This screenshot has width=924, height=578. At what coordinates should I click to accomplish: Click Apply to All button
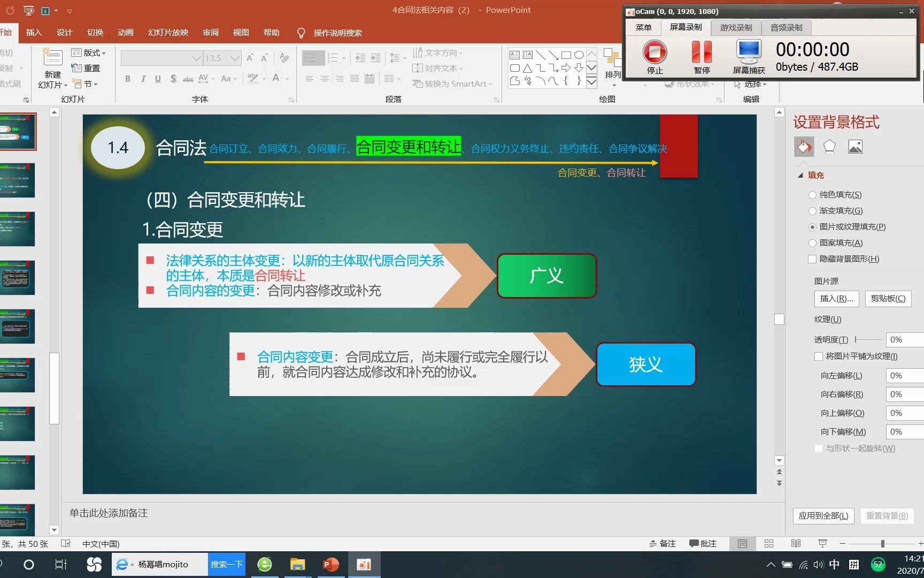tap(823, 516)
